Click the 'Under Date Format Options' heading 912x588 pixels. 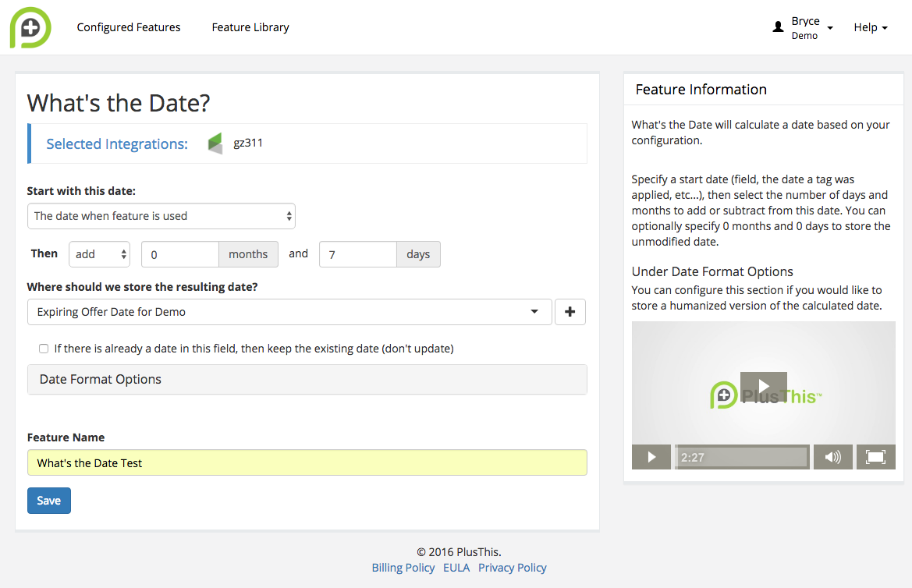[712, 271]
